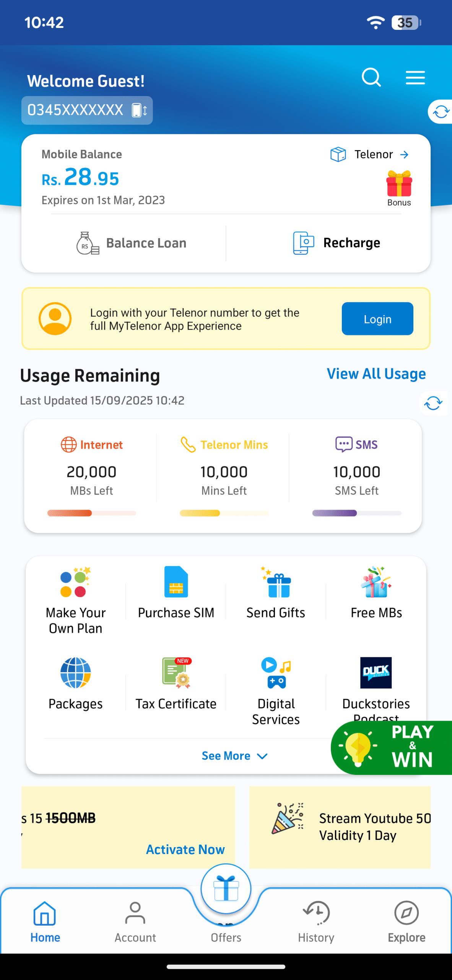The height and width of the screenshot is (980, 452).
Task: Switch to the History tab
Action: click(x=316, y=926)
